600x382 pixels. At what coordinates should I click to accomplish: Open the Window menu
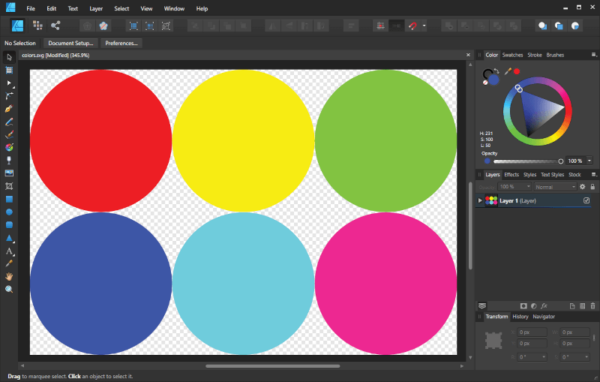pos(174,8)
